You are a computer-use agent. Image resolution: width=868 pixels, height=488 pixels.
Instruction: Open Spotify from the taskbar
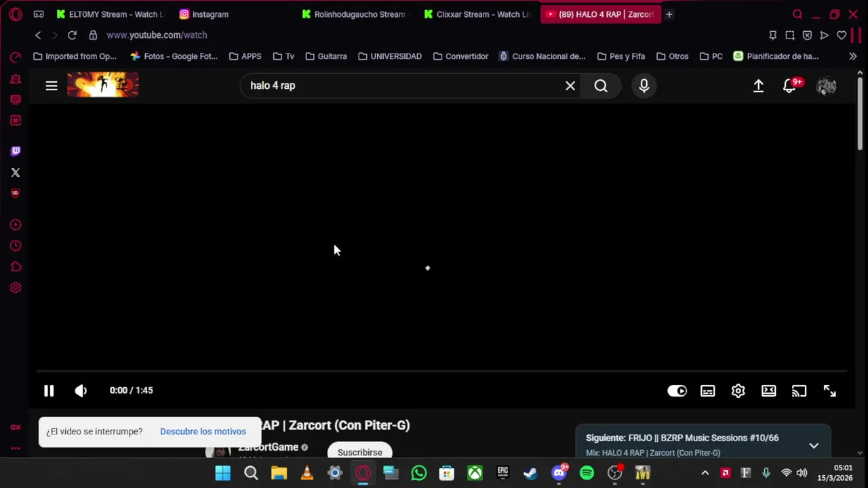pyautogui.click(x=587, y=473)
